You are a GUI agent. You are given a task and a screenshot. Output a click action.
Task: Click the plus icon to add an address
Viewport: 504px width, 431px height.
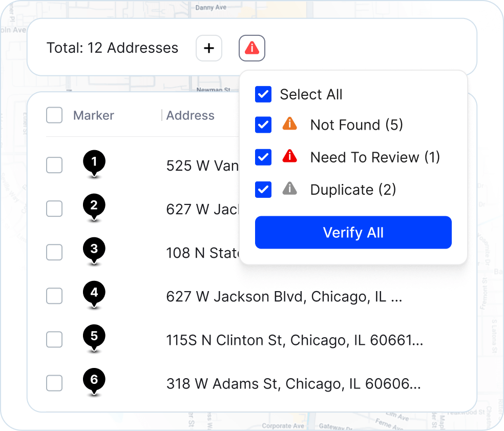[209, 48]
